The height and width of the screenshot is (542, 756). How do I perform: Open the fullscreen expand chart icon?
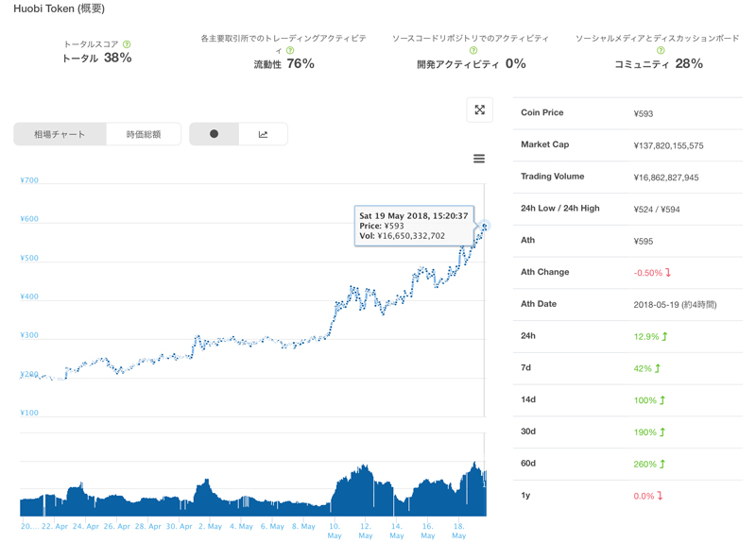click(480, 110)
